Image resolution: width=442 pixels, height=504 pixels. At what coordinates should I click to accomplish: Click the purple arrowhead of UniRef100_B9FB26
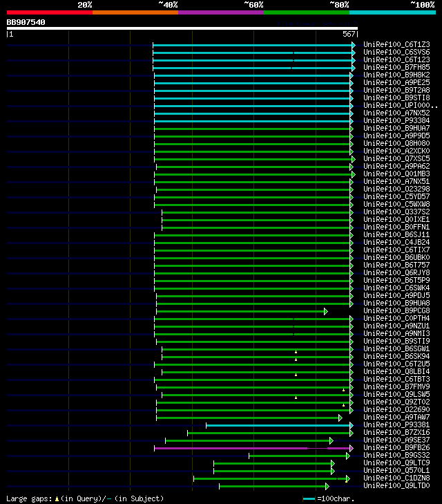click(x=352, y=449)
